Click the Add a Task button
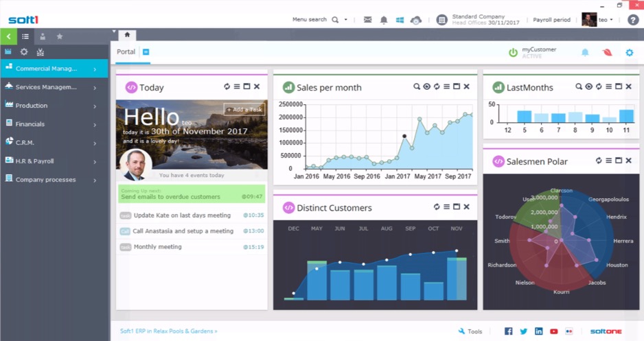Image resolution: width=644 pixels, height=341 pixels. (244, 109)
